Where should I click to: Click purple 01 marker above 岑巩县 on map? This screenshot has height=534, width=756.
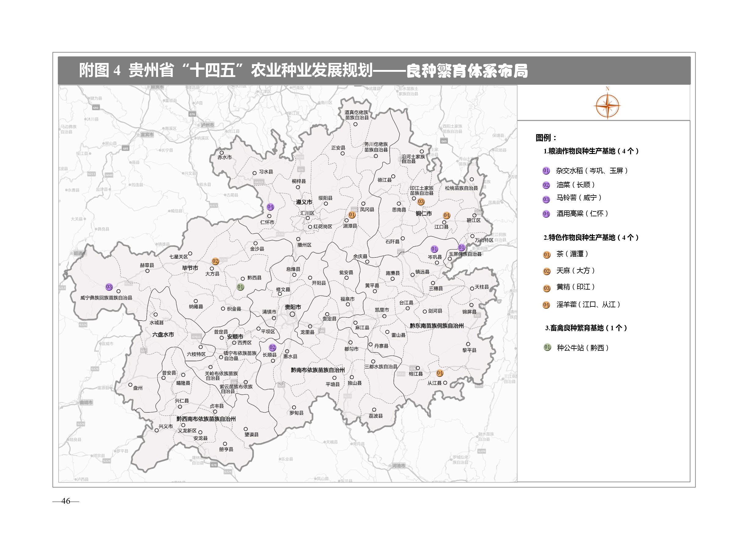pos(434,249)
